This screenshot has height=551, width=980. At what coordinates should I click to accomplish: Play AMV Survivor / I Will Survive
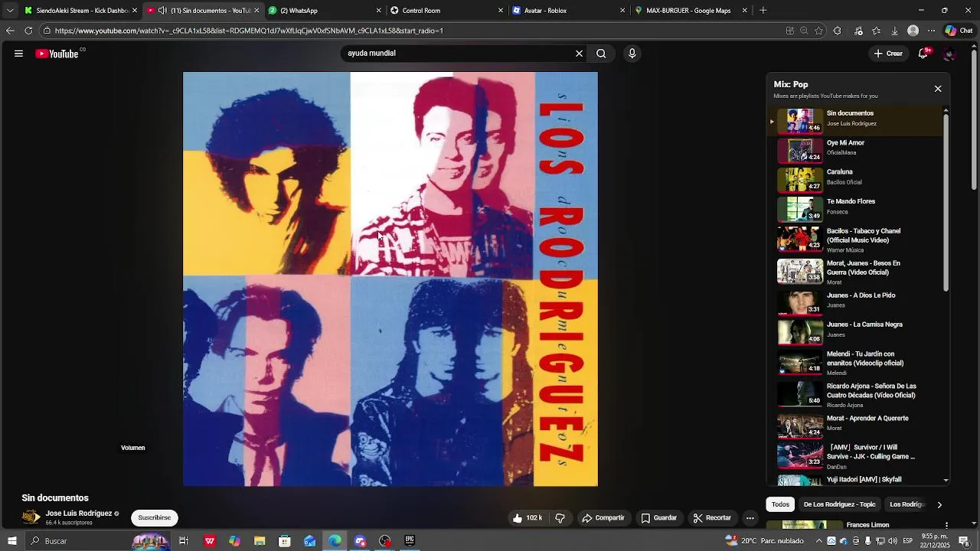coord(856,455)
